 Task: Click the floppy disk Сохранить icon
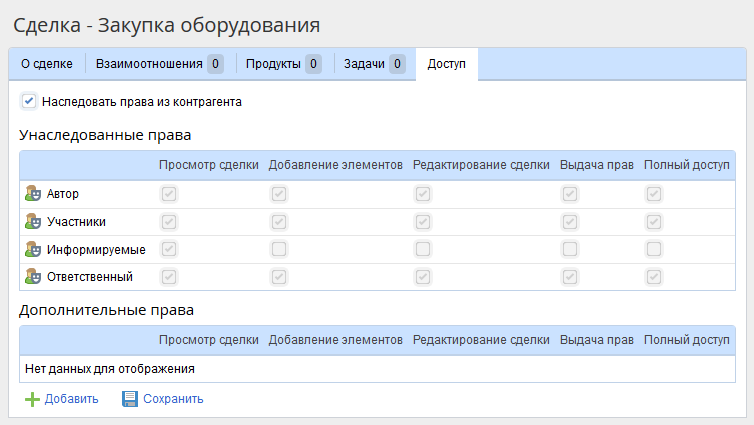pyautogui.click(x=130, y=399)
